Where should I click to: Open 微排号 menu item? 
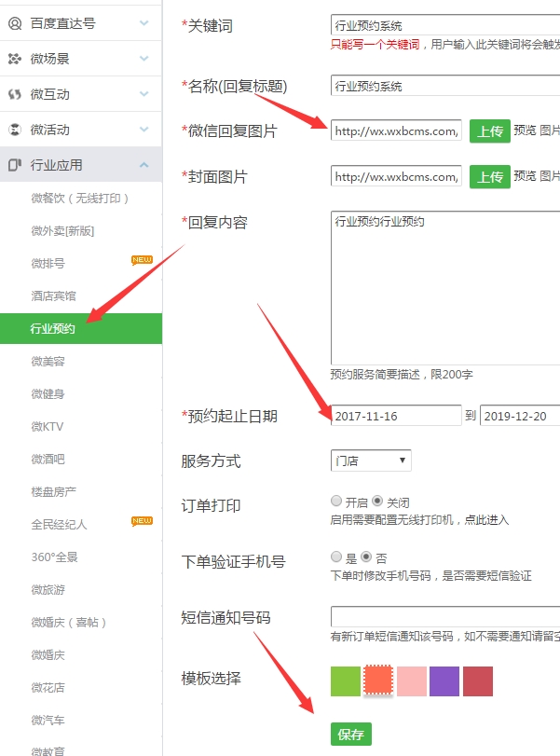tap(48, 263)
